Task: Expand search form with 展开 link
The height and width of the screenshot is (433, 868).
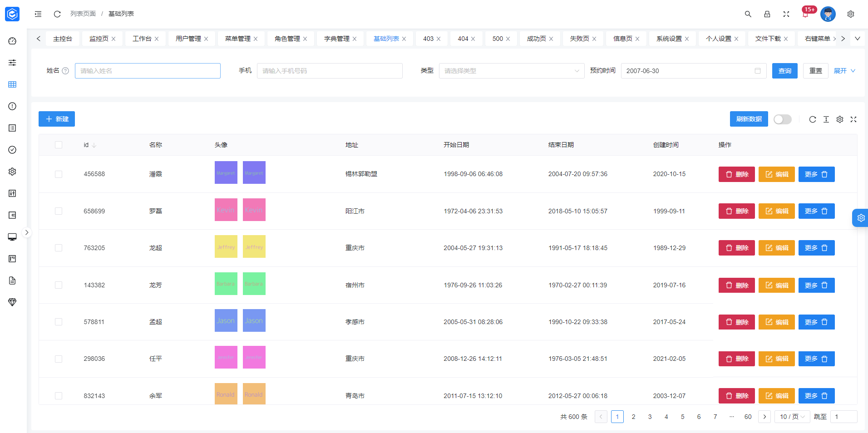Action: pyautogui.click(x=844, y=71)
